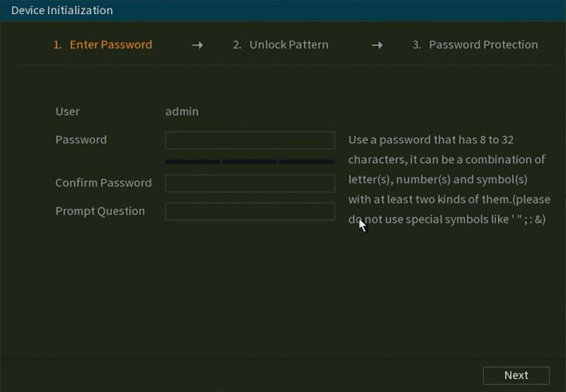Go to the Unlock Pattern step
The height and width of the screenshot is (392, 566).
[281, 45]
